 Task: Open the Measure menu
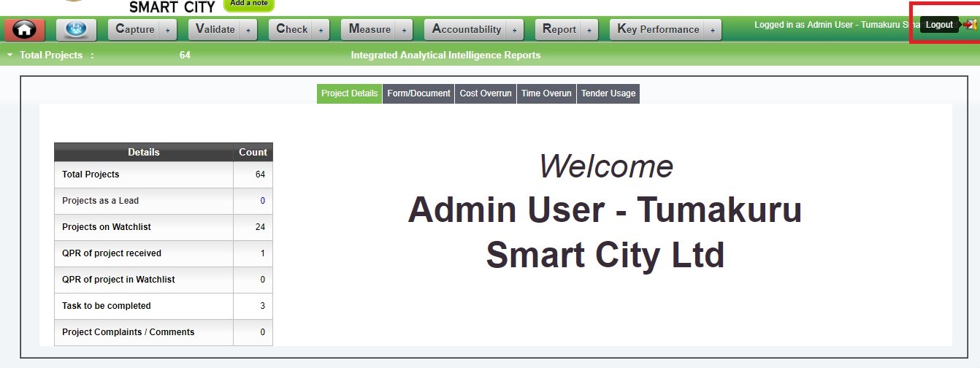tap(370, 29)
